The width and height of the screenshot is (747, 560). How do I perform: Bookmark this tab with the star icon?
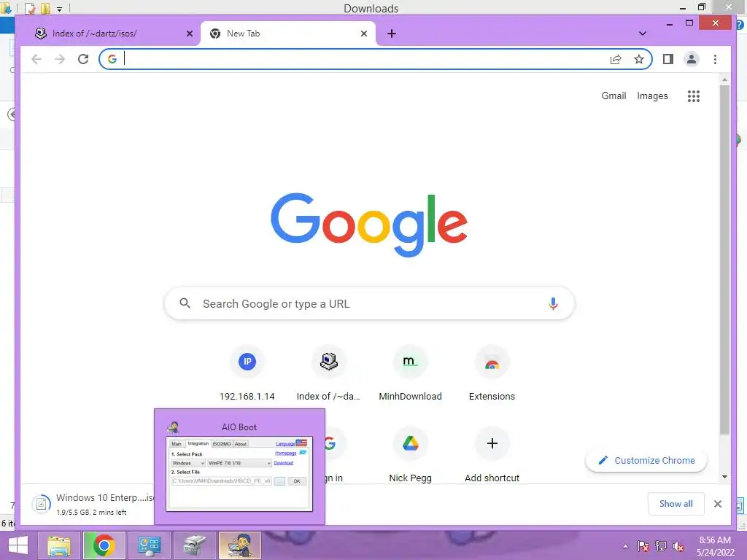(639, 59)
